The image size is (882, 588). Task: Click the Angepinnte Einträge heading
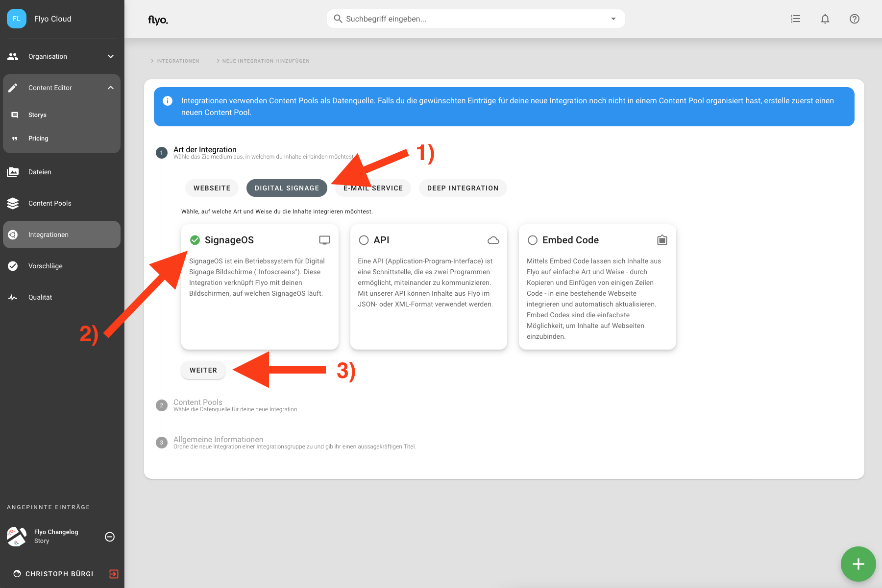pos(49,507)
